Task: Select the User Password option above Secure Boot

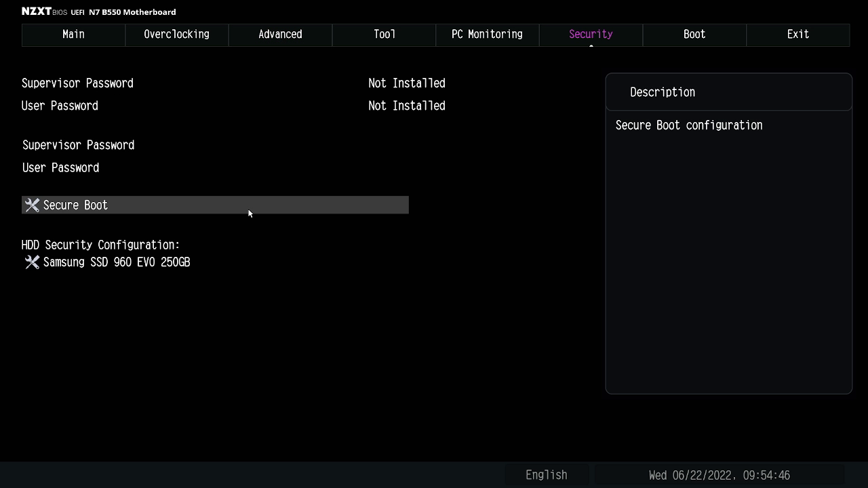Action: point(60,168)
